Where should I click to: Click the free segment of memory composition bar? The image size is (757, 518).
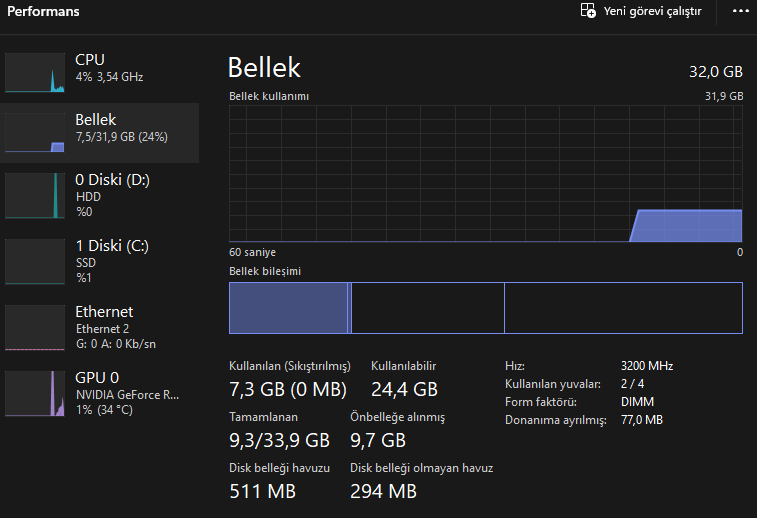point(622,308)
